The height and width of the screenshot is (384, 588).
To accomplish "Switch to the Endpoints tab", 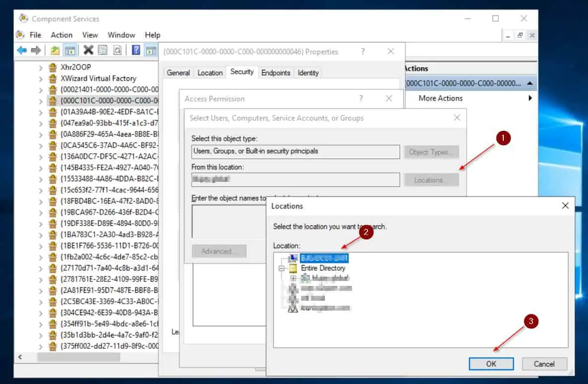I will click(275, 73).
